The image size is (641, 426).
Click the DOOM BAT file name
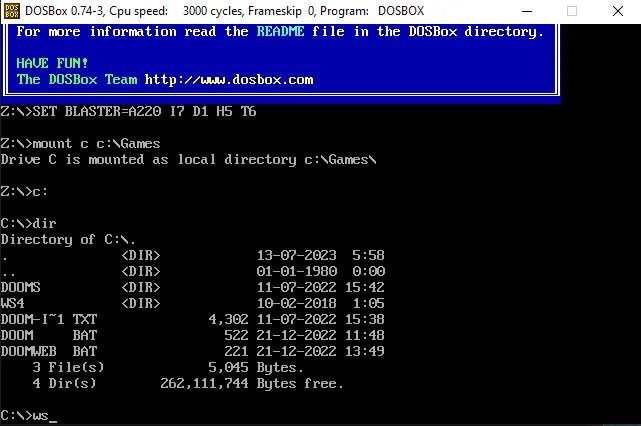[49, 335]
